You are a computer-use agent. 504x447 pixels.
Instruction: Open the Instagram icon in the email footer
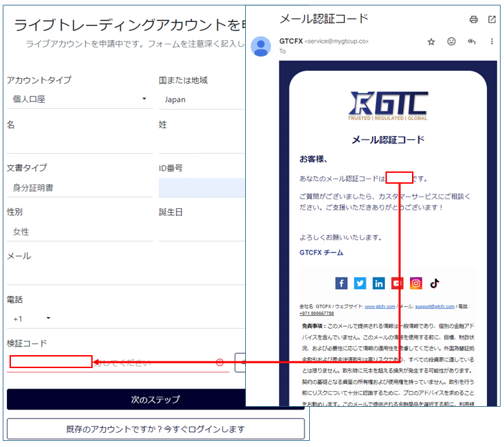pos(415,283)
